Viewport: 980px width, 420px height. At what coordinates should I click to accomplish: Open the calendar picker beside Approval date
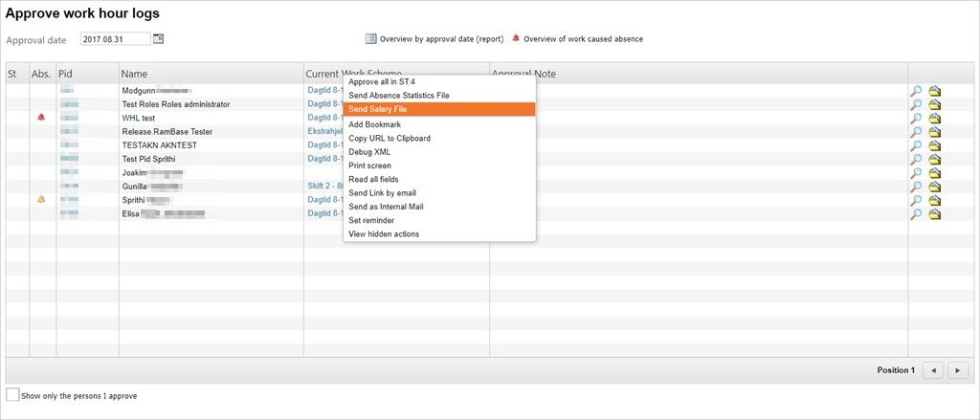158,39
